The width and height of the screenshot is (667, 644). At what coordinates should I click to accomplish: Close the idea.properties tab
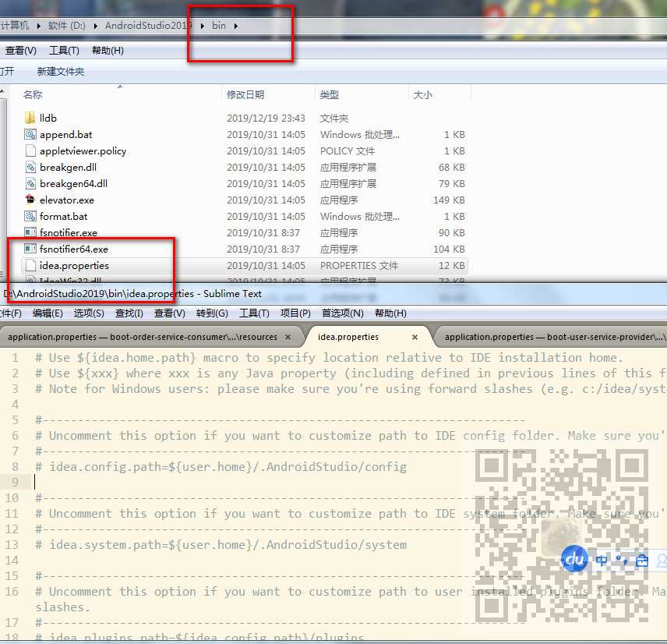click(x=415, y=337)
